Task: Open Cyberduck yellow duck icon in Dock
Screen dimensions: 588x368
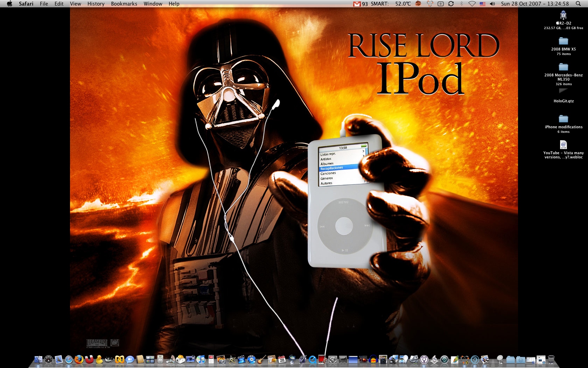Action: [x=99, y=359]
